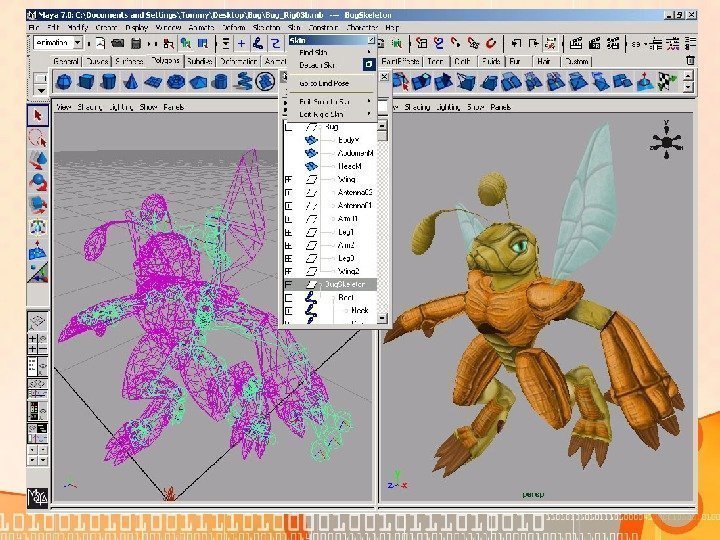Expand the Find Skin submenu arrow

tap(368, 52)
